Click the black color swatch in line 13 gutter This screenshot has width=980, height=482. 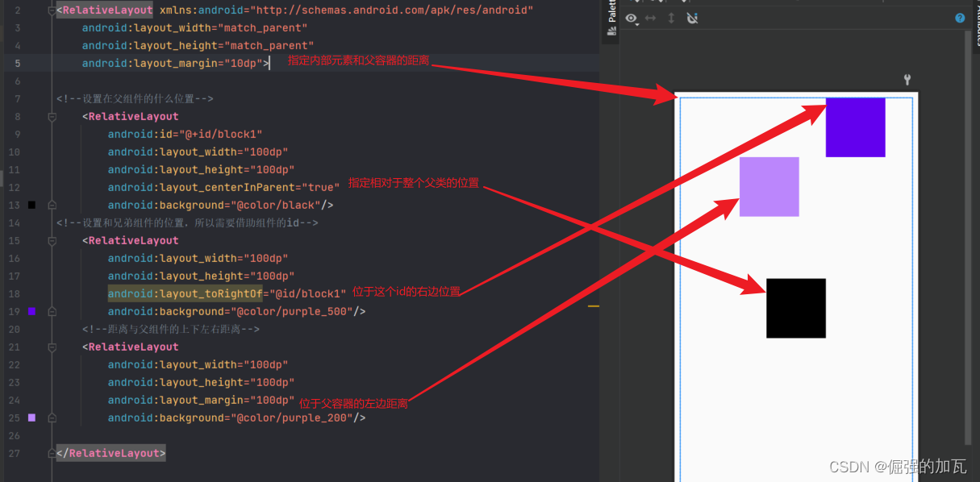31,205
